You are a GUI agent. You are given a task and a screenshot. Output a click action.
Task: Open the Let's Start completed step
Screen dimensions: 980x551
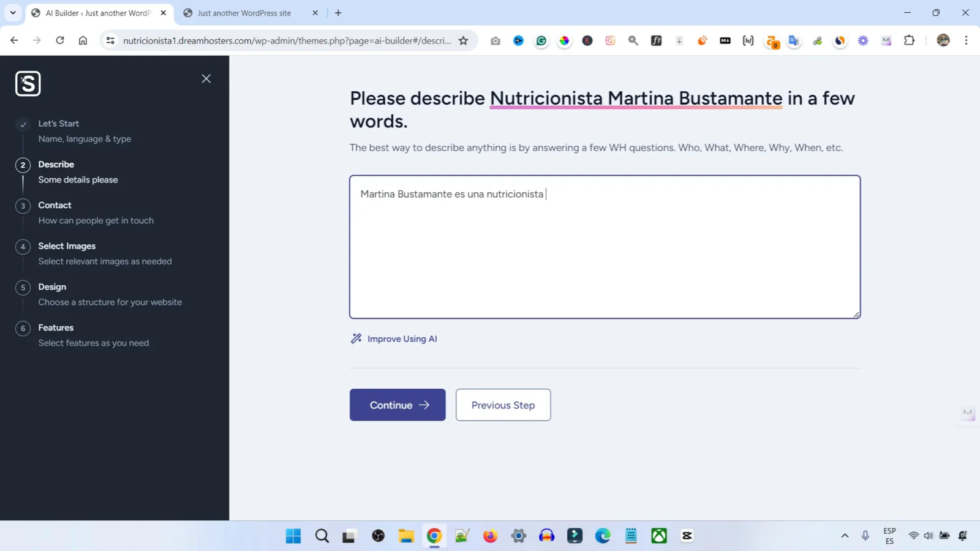59,124
